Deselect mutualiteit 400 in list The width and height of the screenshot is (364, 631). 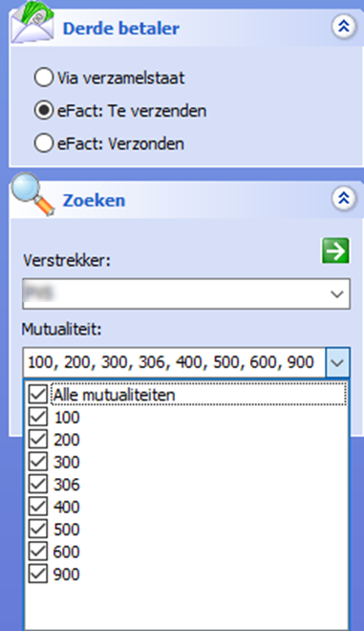coord(38,507)
